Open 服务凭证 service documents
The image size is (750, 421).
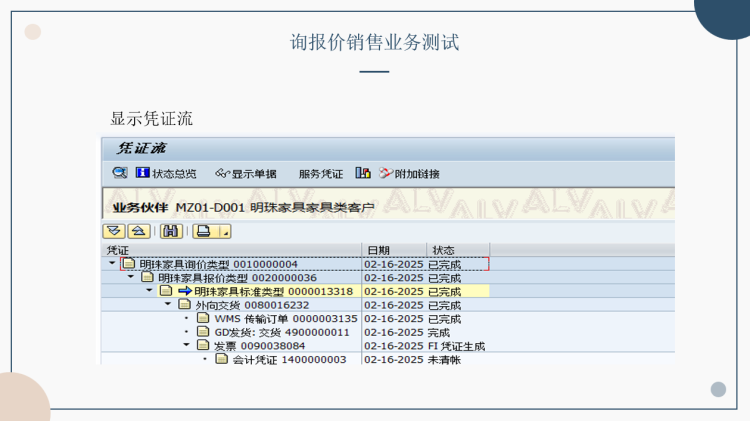click(321, 174)
